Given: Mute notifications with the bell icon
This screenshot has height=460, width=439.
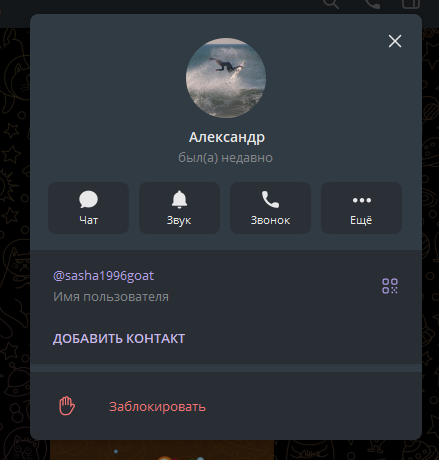Looking at the screenshot, I should tap(179, 199).
